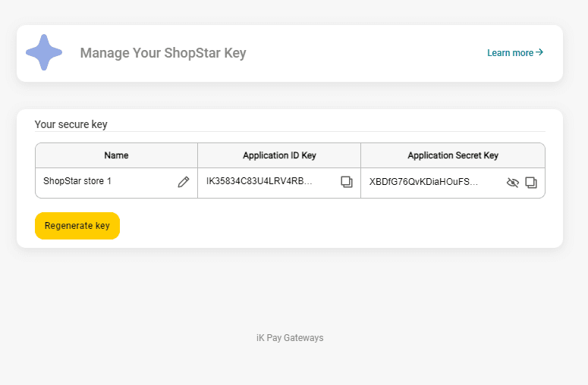Click the IK35834C83U4LRV4RB key value

tap(253, 182)
